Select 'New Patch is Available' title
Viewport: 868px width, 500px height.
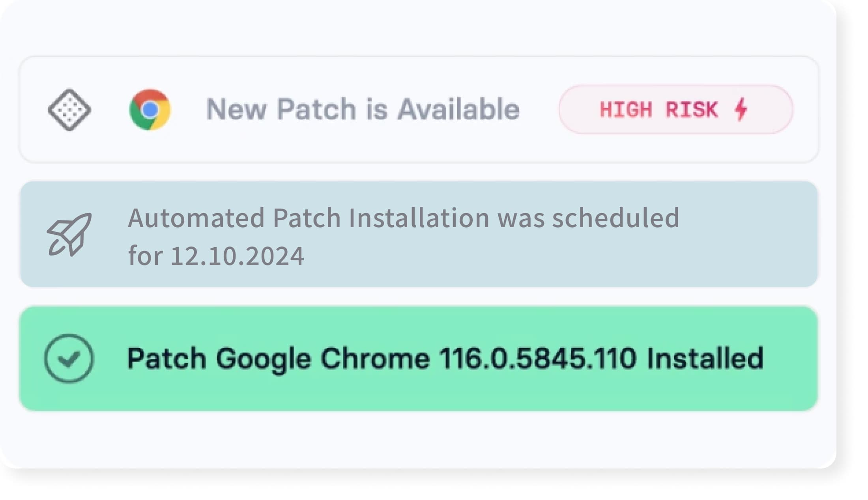click(362, 110)
